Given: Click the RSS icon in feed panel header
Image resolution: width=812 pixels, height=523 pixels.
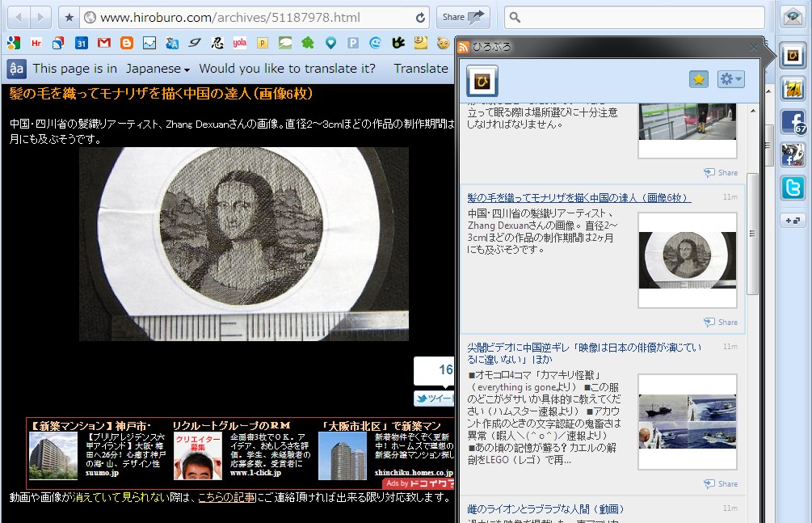Looking at the screenshot, I should [x=464, y=47].
